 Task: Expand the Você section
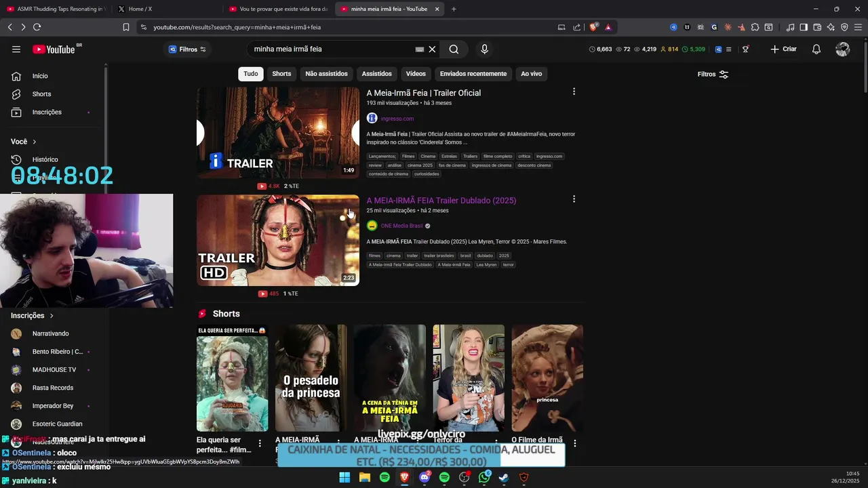click(x=24, y=142)
